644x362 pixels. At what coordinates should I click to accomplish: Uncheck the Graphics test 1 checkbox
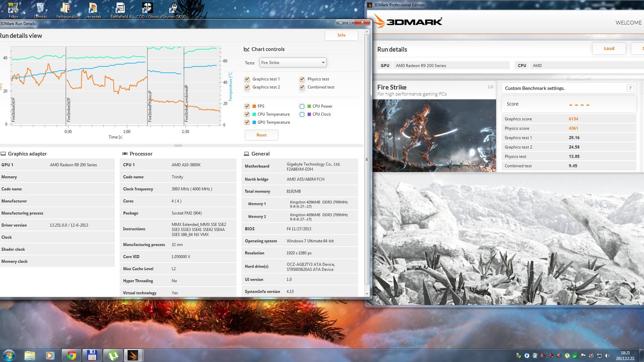click(x=247, y=79)
